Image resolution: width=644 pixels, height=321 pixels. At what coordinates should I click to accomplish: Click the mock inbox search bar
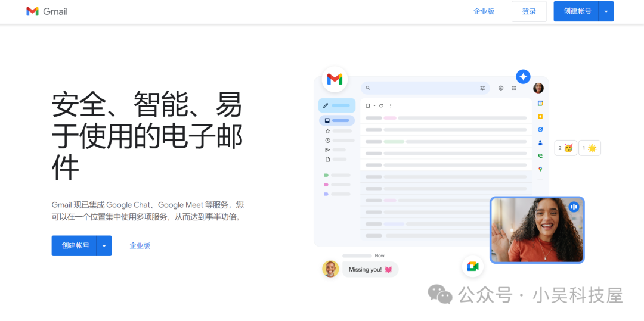pos(425,88)
